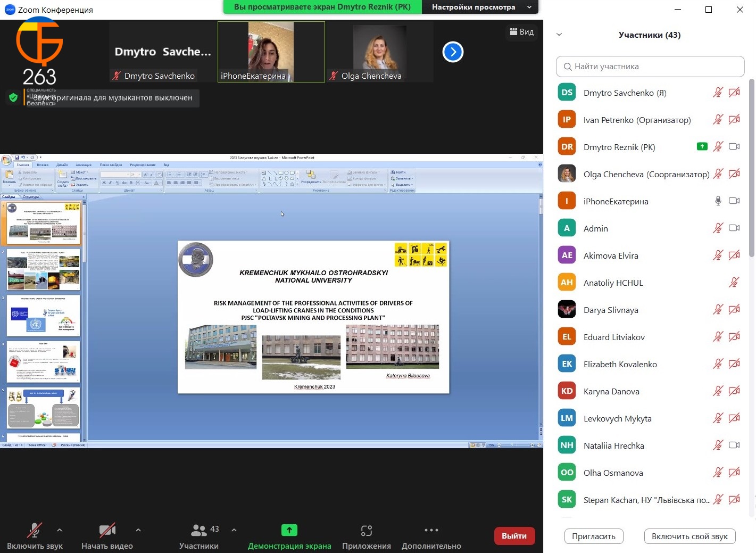This screenshot has height=553, width=756.
Task: Click the PowerPoint zoom slider handle
Action: 512,445
